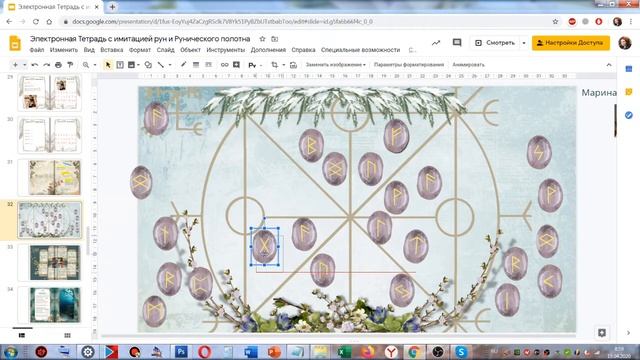Viewport: 640px width, 360px height.
Task: Open the Инструменты menu
Action: coord(226,50)
